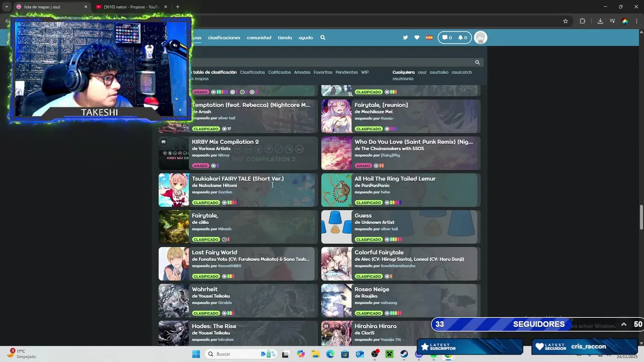Image resolution: width=644 pixels, height=362 pixels.
Task: Open Lost Fairy World beatmap
Action: pyautogui.click(x=214, y=252)
